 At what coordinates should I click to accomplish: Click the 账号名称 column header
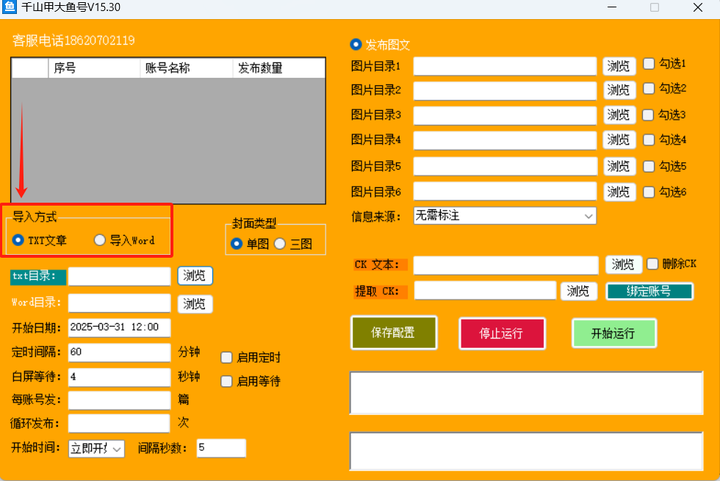pyautogui.click(x=186, y=68)
